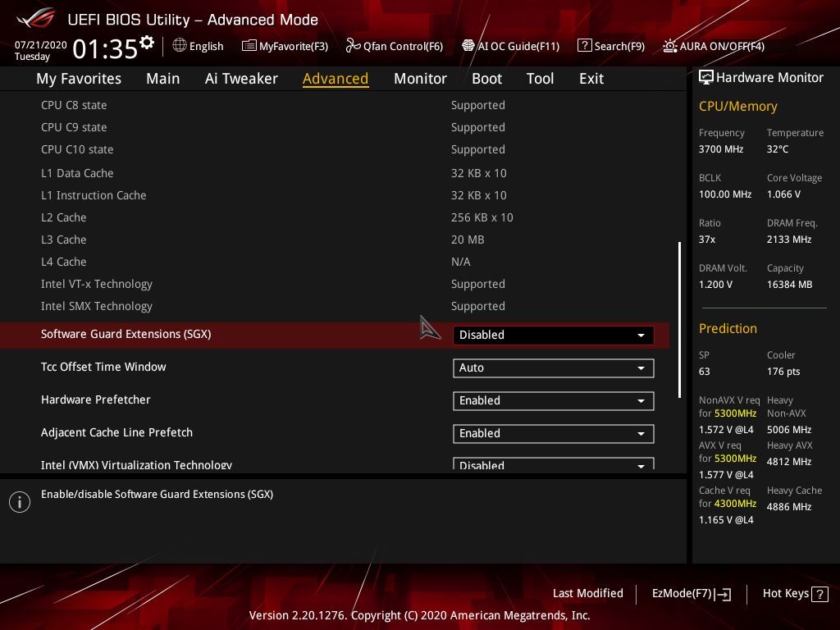
Task: Click the 07/21/2020 date
Action: pos(41,45)
